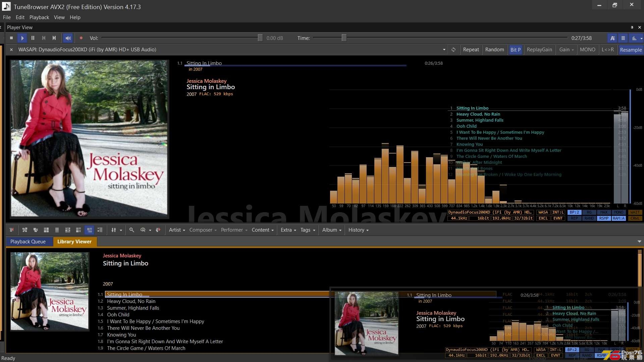Click the X beside WASAPI device name

pos(11,50)
